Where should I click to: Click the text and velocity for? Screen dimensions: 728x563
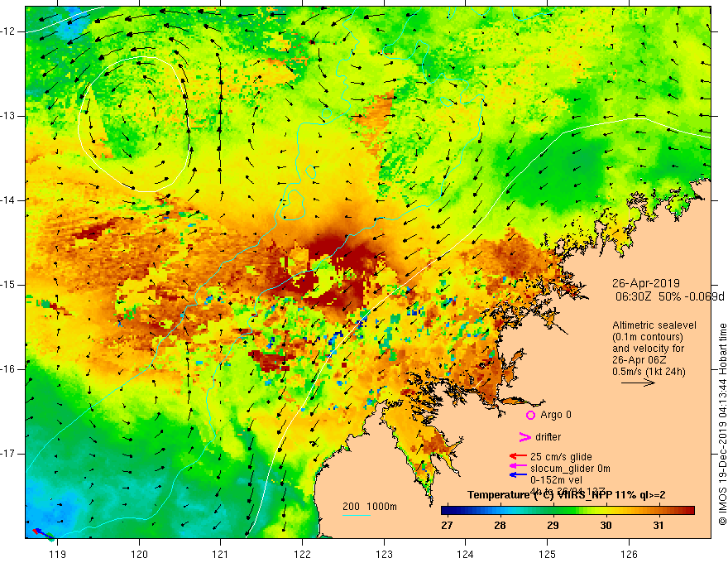tap(648, 349)
